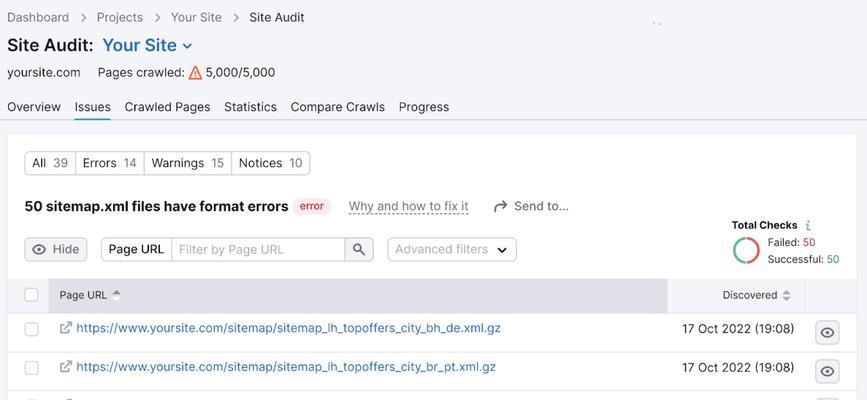Open the Compare Crawls tab
This screenshot has width=867, height=400.
pos(338,107)
